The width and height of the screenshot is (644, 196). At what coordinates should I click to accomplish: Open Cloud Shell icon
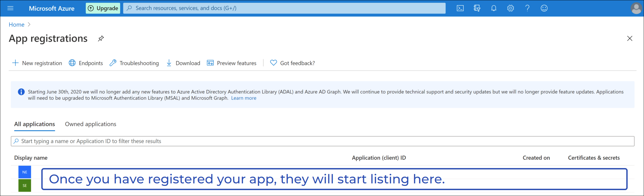[x=460, y=8]
